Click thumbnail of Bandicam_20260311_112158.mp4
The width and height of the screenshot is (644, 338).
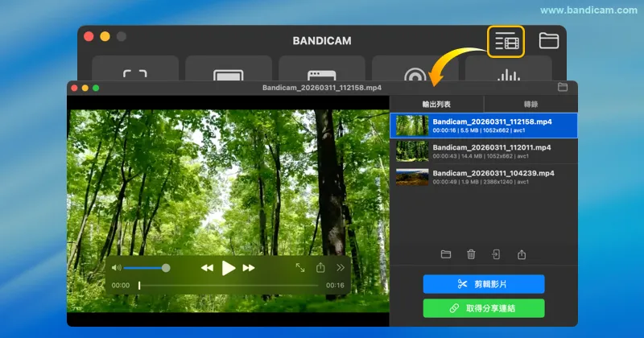click(412, 126)
